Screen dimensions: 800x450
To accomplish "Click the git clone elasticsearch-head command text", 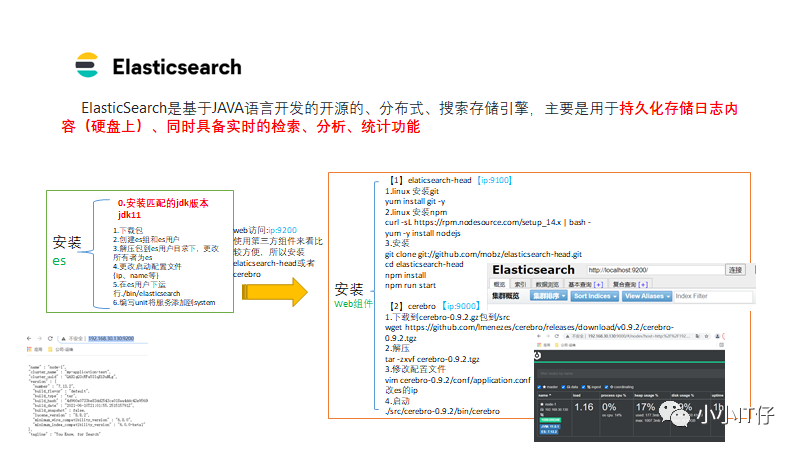I will (x=483, y=254).
